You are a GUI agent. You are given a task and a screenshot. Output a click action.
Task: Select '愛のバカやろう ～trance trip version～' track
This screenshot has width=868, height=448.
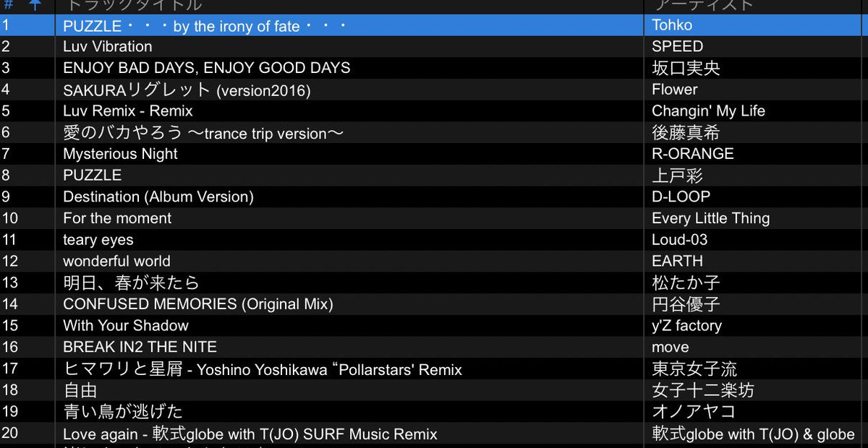click(203, 133)
